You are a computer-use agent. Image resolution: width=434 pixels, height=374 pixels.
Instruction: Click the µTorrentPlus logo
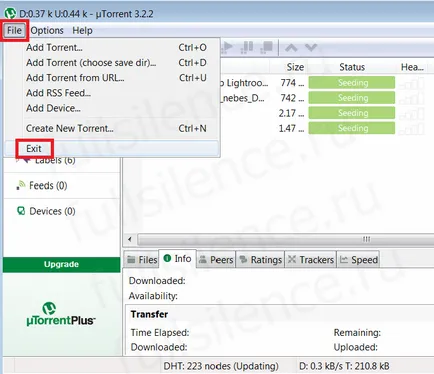click(61, 314)
